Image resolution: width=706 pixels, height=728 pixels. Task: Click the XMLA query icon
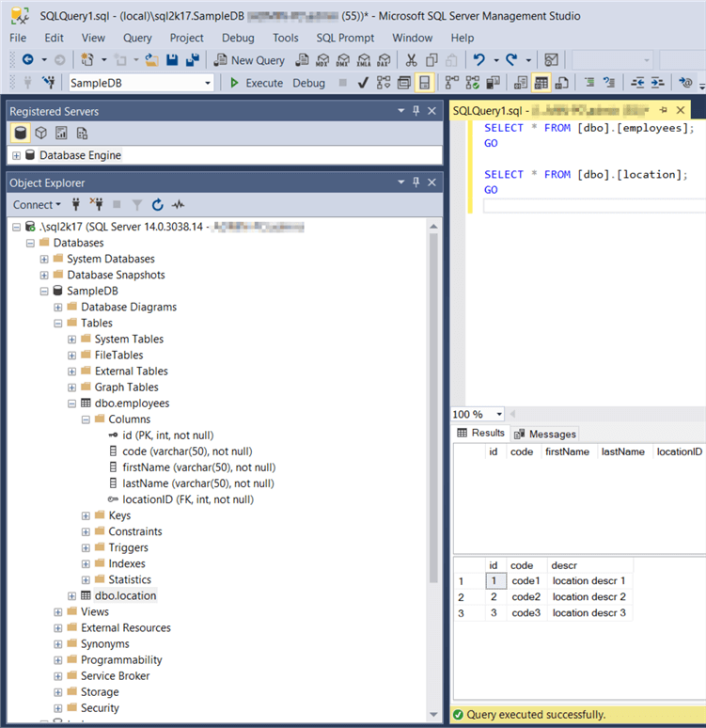click(364, 60)
